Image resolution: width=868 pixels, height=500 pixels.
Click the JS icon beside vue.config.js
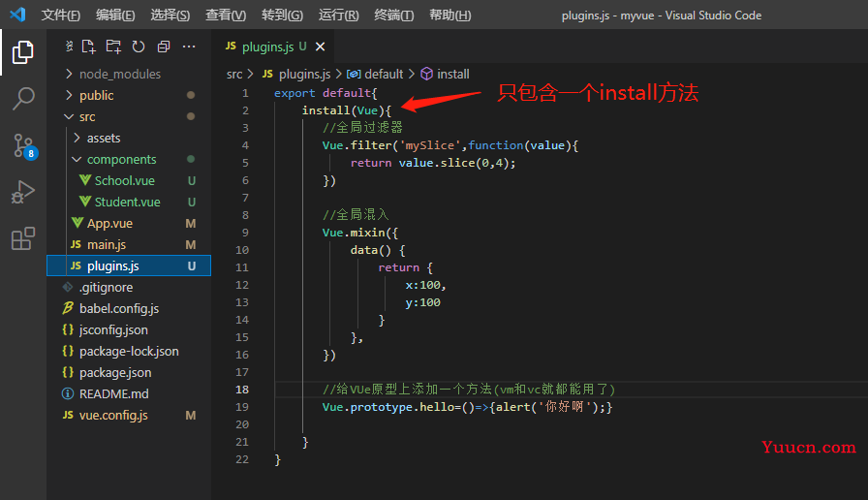[68, 415]
